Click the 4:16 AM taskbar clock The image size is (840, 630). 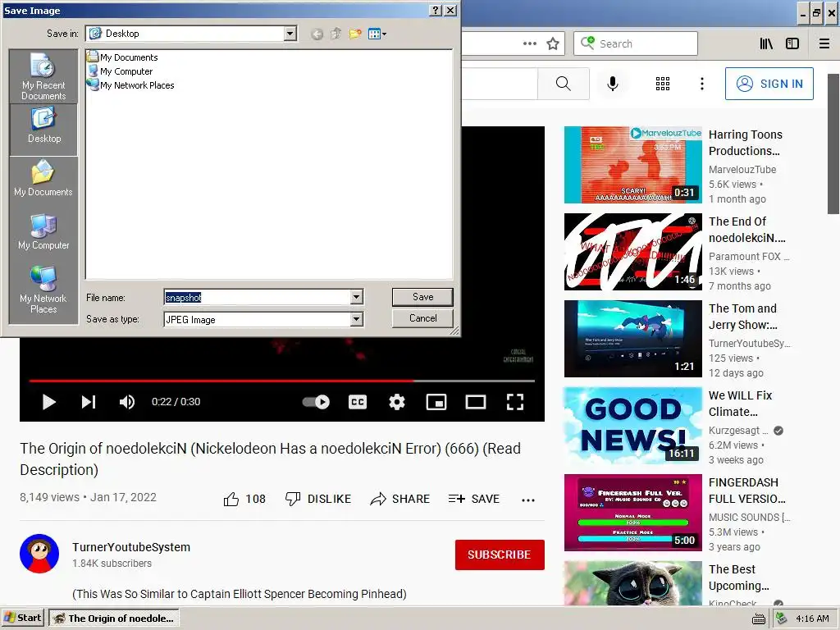pos(812,619)
